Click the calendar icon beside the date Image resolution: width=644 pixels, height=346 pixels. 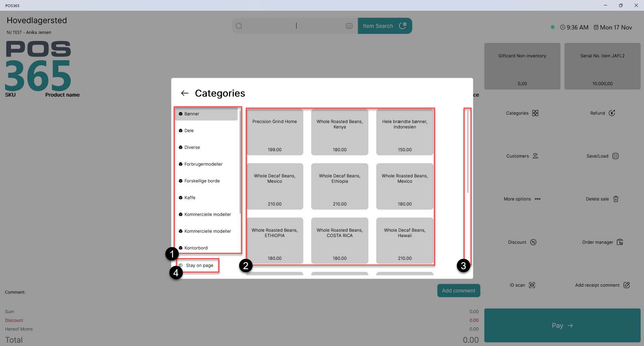(x=596, y=27)
